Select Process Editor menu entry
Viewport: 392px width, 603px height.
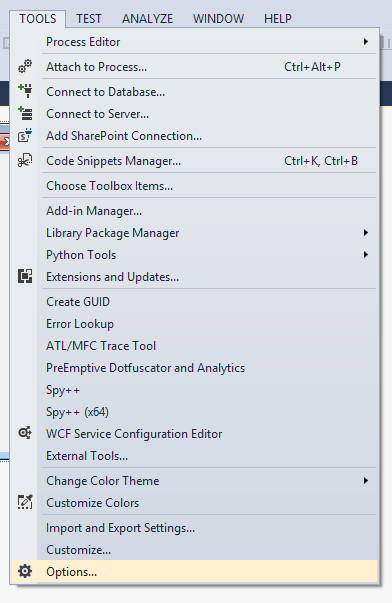(194, 42)
